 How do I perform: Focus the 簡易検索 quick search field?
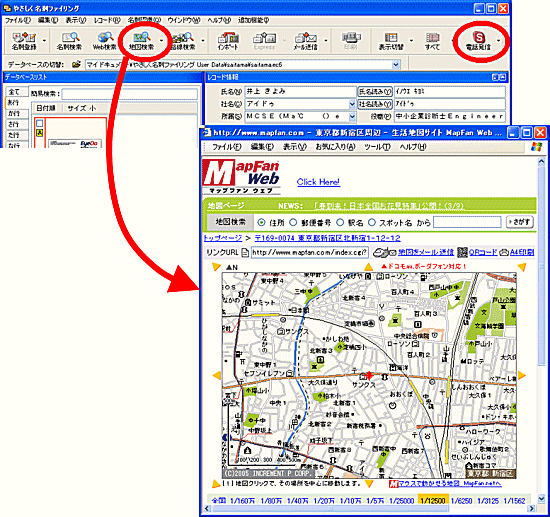click(x=130, y=94)
